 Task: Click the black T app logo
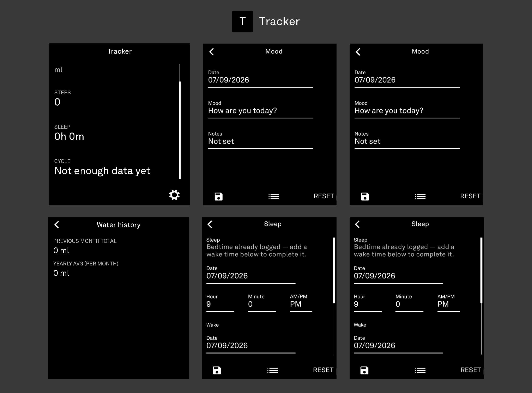pyautogui.click(x=243, y=22)
